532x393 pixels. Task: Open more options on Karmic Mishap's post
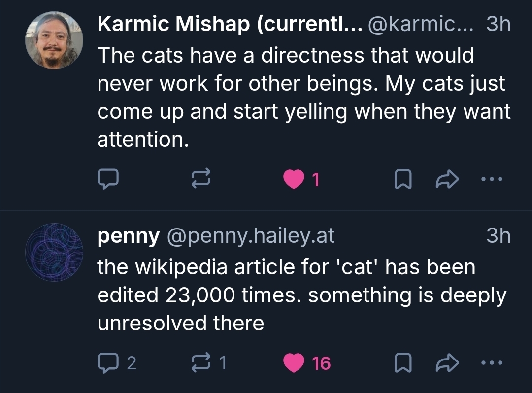click(x=491, y=180)
